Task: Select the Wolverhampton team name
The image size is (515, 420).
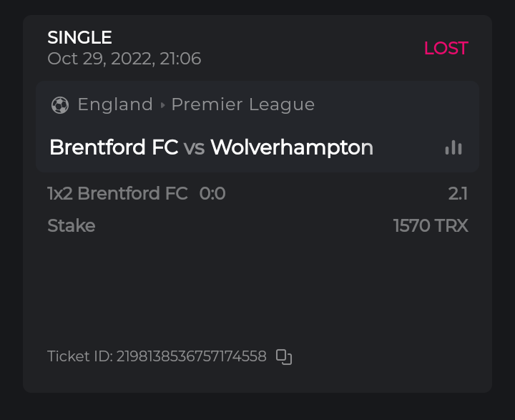Action: [292, 147]
